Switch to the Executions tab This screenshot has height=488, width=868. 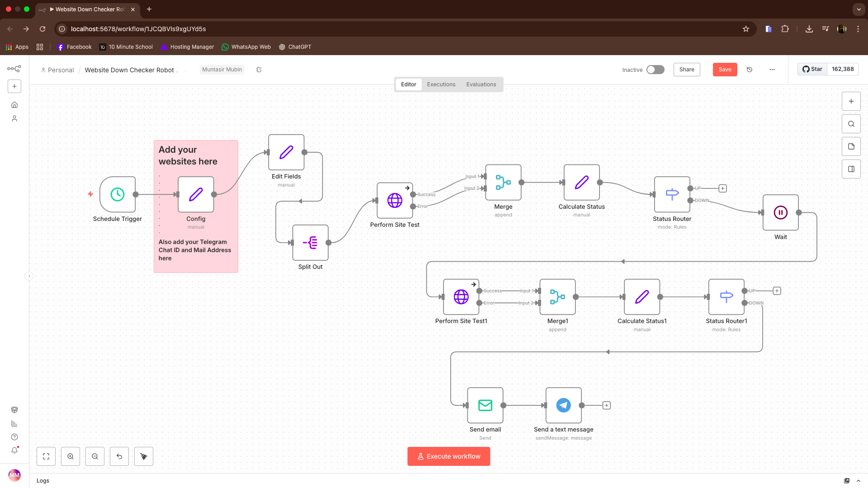pyautogui.click(x=441, y=84)
